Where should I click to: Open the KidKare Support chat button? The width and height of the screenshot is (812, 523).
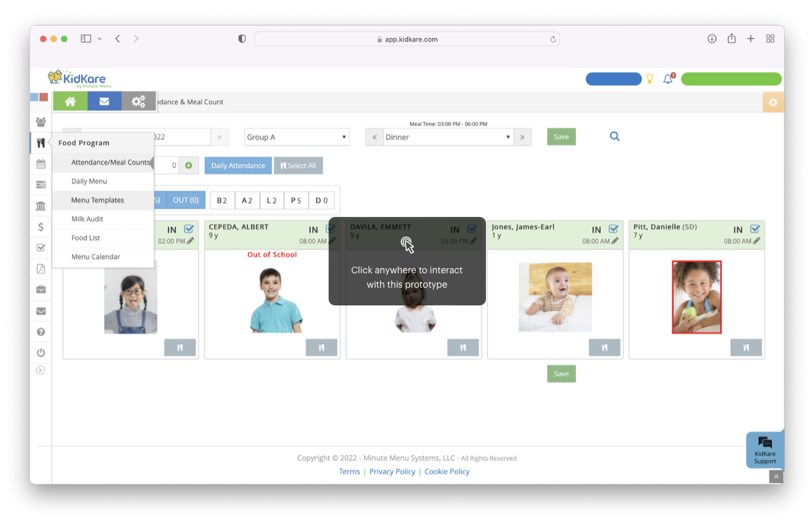click(765, 450)
